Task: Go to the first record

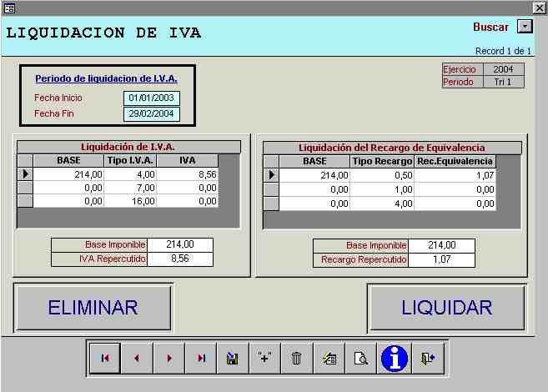Action: click(105, 358)
